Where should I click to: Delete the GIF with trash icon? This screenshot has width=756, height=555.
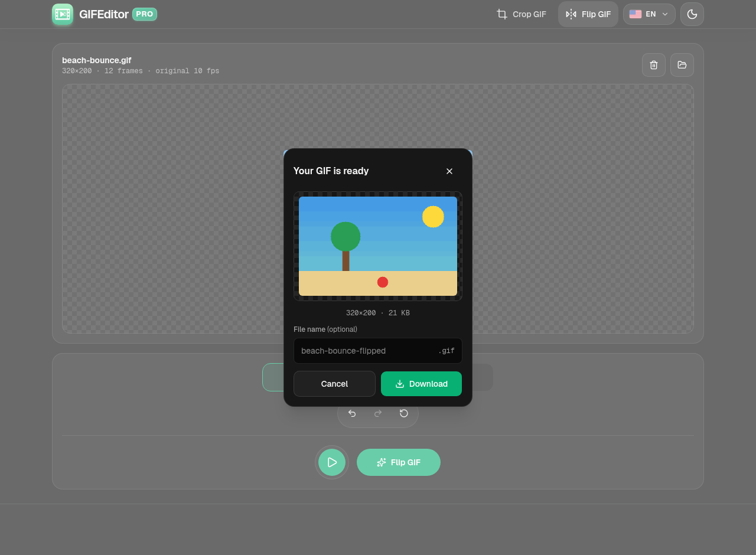654,65
